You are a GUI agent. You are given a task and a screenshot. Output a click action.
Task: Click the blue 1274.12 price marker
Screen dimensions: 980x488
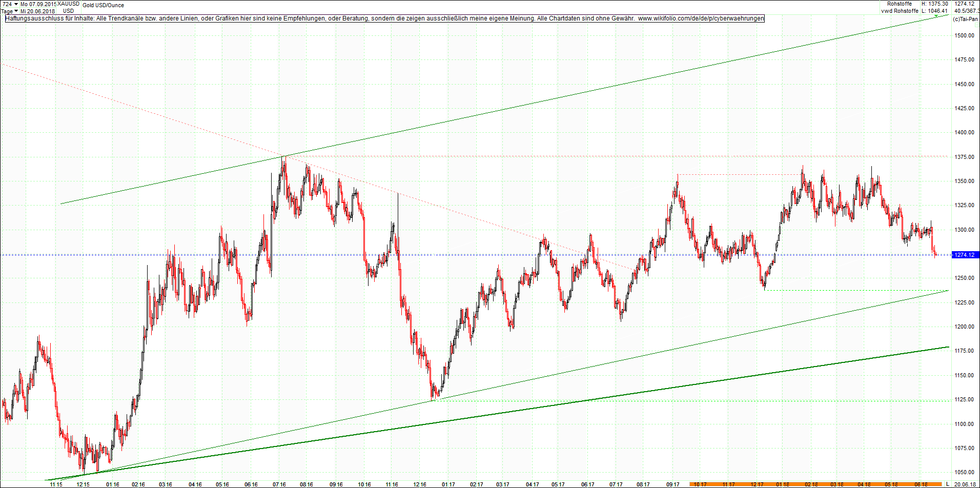(x=965, y=254)
